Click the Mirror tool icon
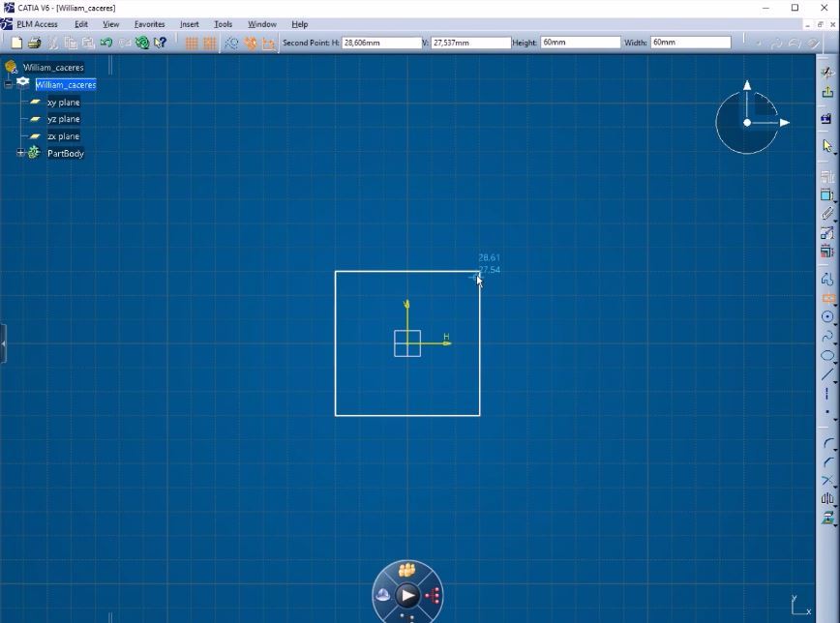The height and width of the screenshot is (623, 840). [827, 499]
